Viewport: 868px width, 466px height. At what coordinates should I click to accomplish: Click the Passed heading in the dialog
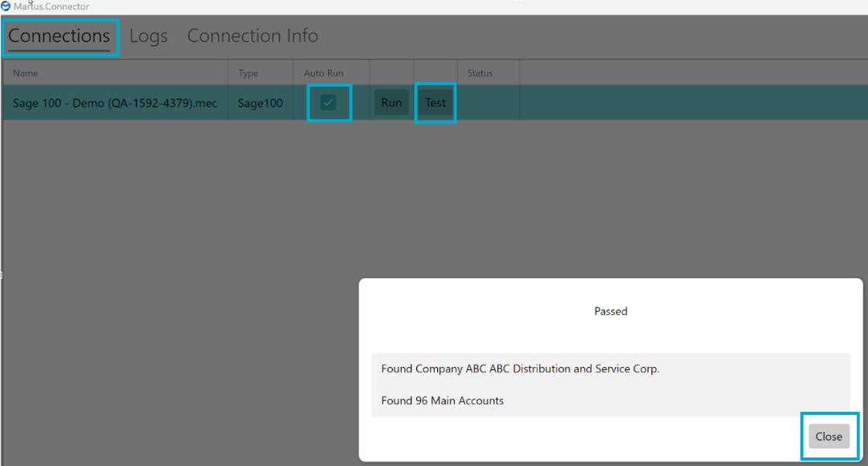610,311
